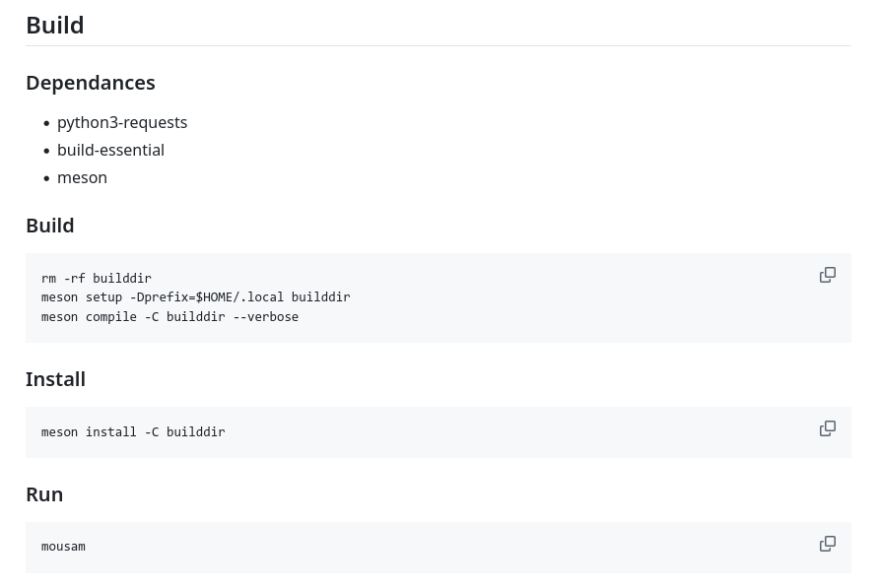The height and width of the screenshot is (588, 878).
Task: Click the Install heading
Action: tap(55, 379)
